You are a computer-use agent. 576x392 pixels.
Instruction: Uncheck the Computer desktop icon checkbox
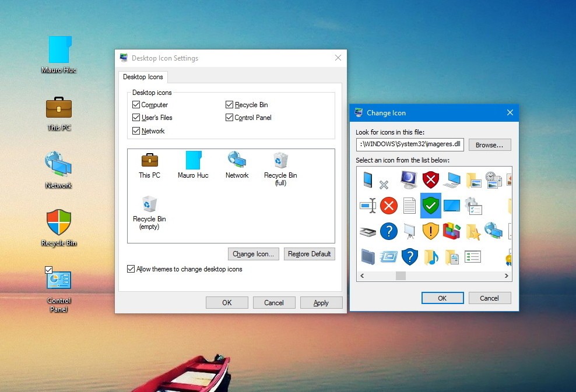tap(136, 104)
